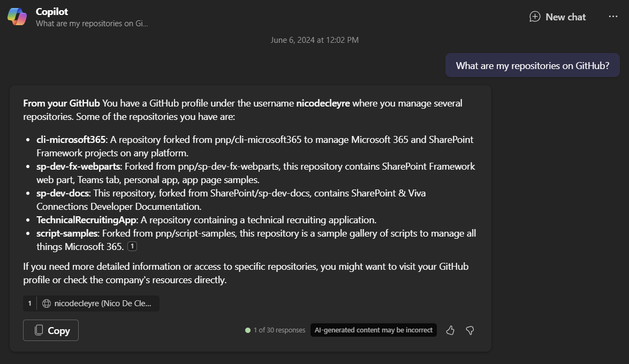The image size is (629, 364).
Task: Open the nicodecleyre reference link
Action: [x=102, y=304]
